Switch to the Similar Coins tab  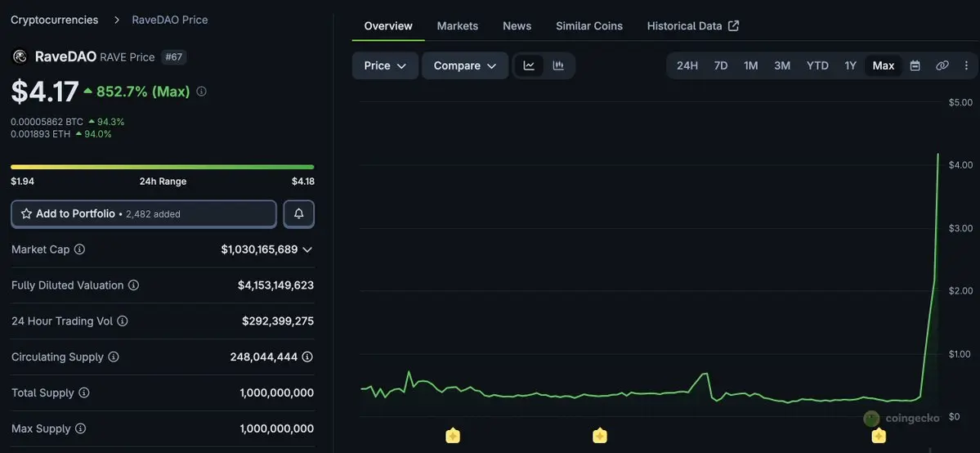(x=589, y=25)
